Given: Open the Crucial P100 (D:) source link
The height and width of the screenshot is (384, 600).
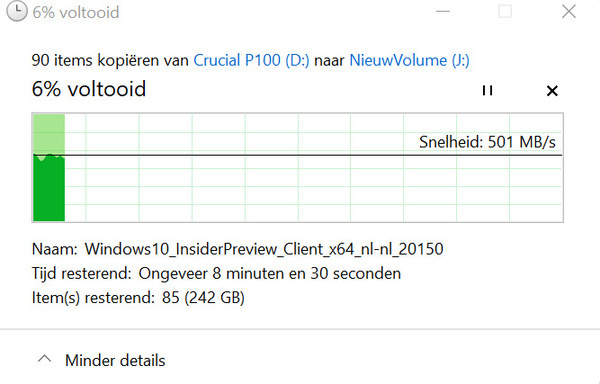Looking at the screenshot, I should pos(251,60).
